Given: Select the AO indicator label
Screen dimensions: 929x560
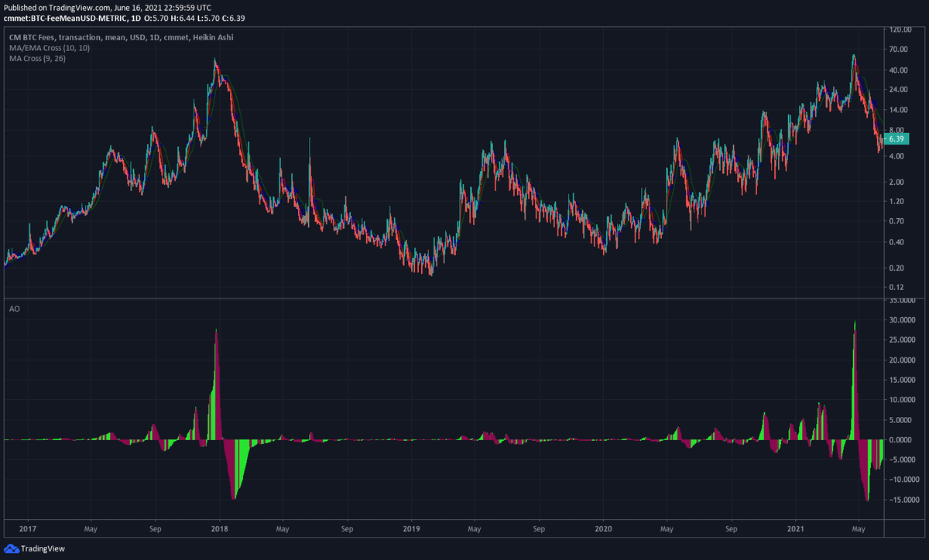Looking at the screenshot, I should (13, 309).
